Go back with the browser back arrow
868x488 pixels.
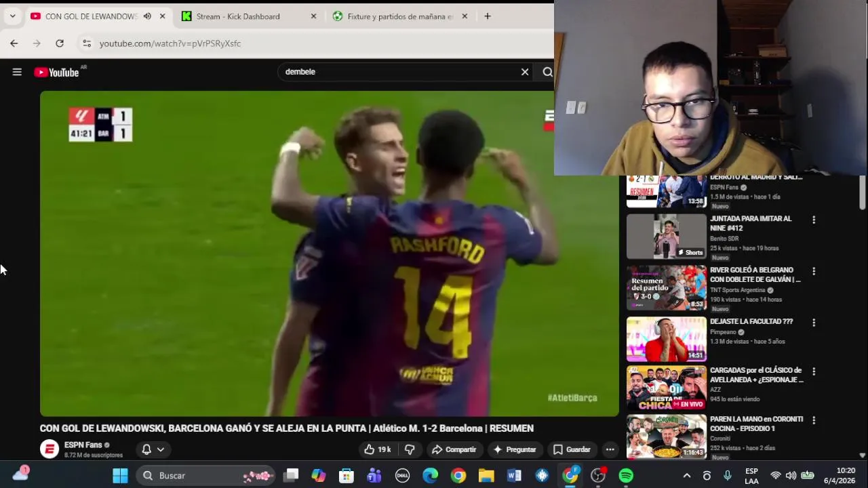point(14,43)
